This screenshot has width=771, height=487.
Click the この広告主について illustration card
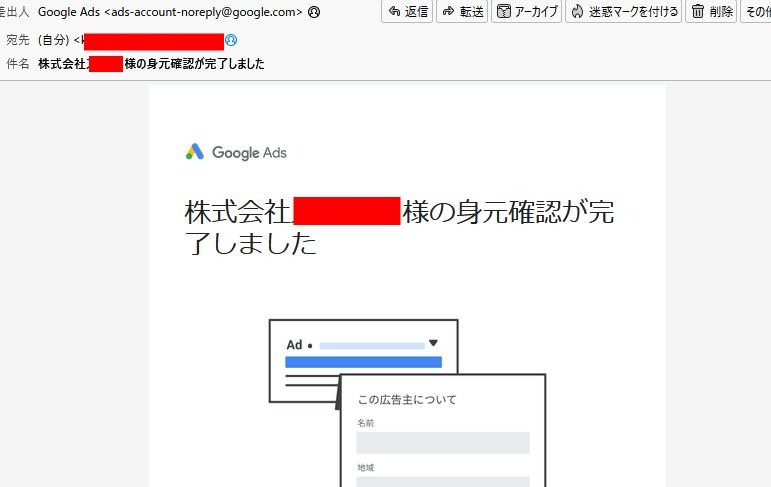tap(443, 430)
